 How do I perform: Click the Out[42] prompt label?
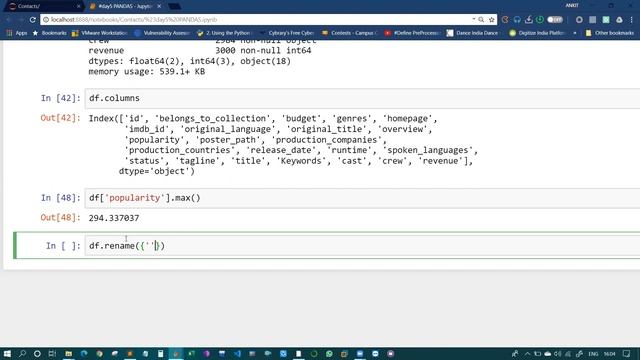tap(60, 118)
